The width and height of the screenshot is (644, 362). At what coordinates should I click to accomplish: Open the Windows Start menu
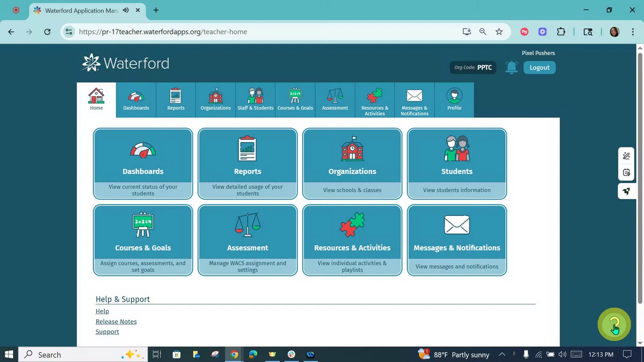[x=9, y=354]
